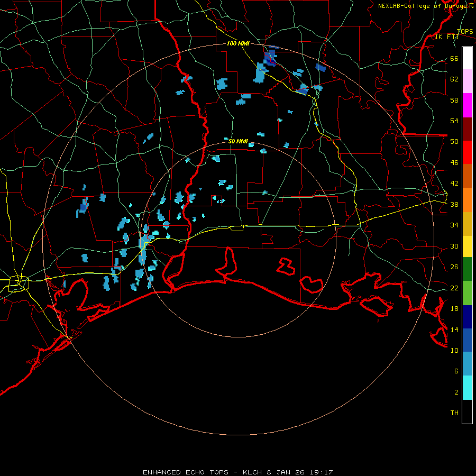Click the '100 NMI' range ring label
The width and height of the screenshot is (476, 476).
(238, 43)
